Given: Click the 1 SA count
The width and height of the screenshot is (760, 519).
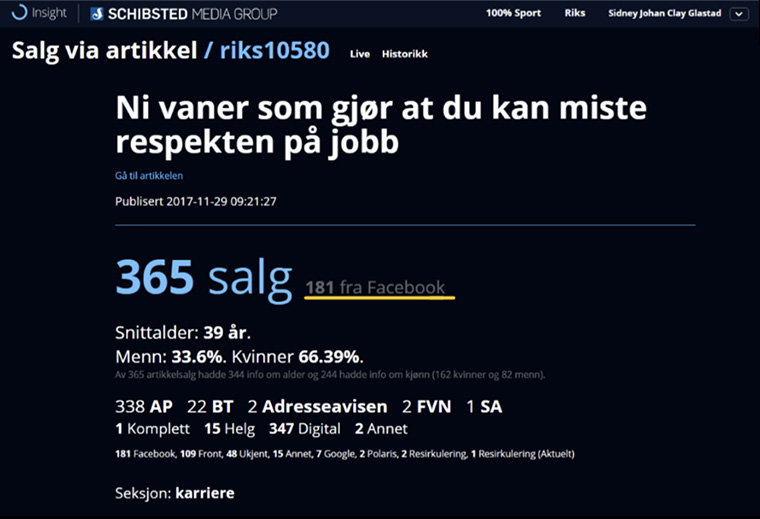Looking at the screenshot, I should click(484, 407).
